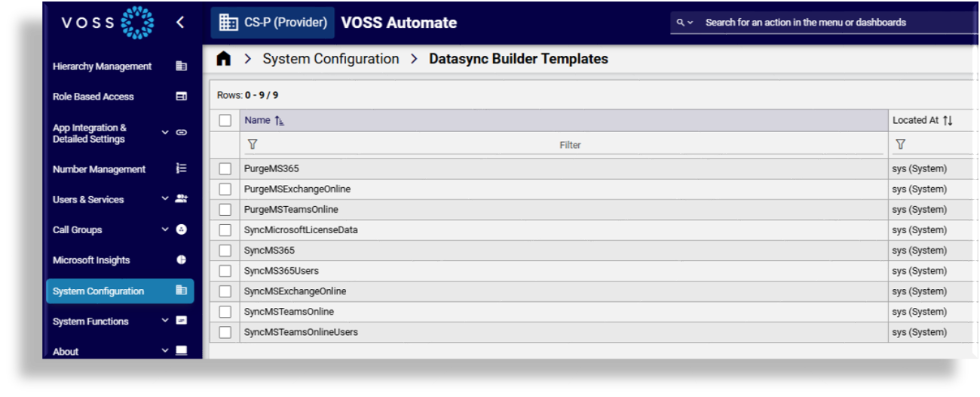The height and width of the screenshot is (397, 980).
Task: Expand App Integration & Detailed Settings chevron
Action: (165, 132)
